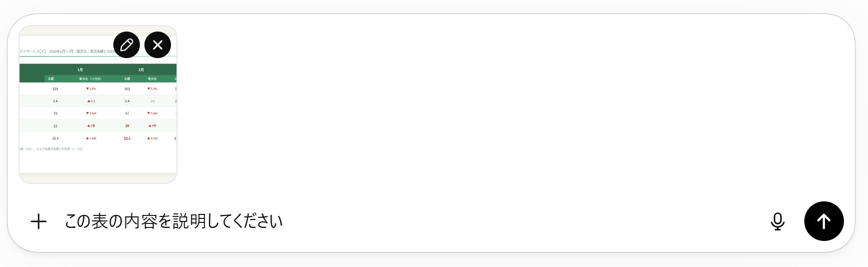Click the title line "2026年1月〜3月" in the thumbnail

pos(61,52)
